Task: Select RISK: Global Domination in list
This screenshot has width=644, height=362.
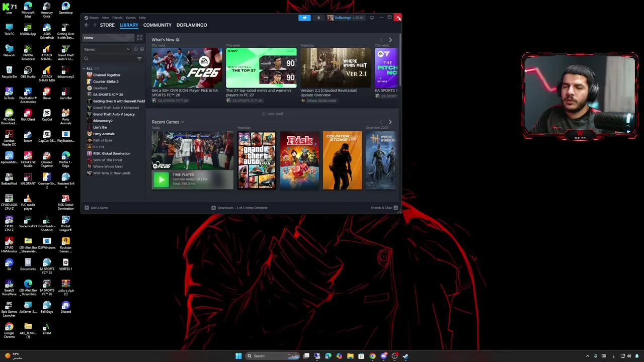Action: point(112,153)
